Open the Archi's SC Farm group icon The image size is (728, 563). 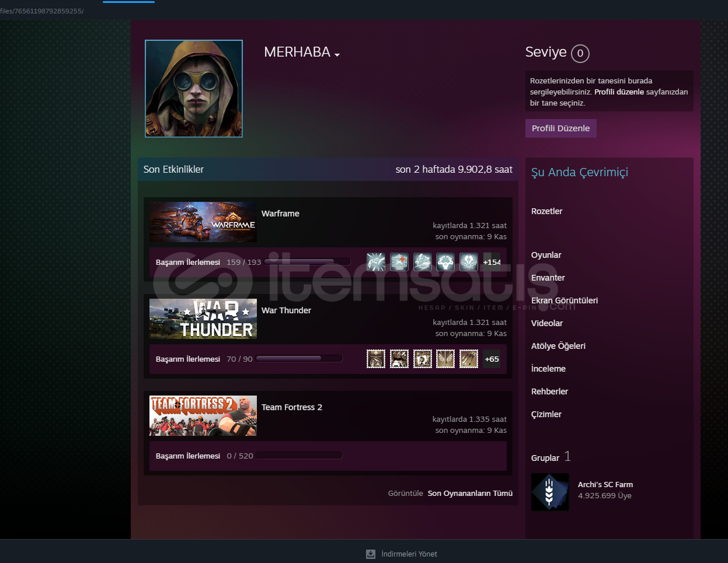tap(550, 491)
